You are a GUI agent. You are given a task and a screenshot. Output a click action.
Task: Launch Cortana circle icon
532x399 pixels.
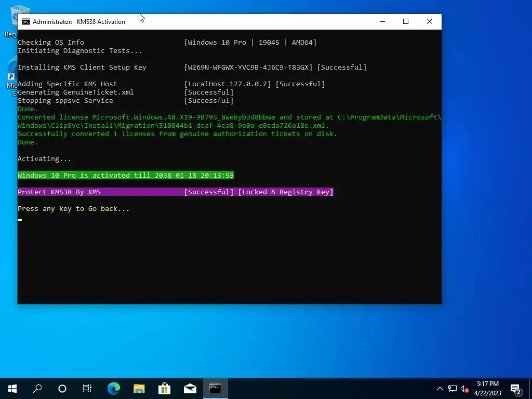pos(62,389)
